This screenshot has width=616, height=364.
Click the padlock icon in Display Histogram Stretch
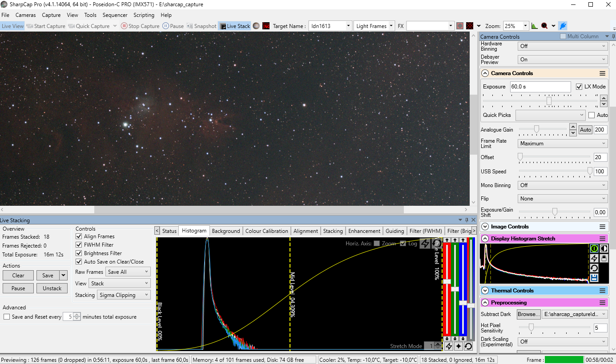(604, 258)
